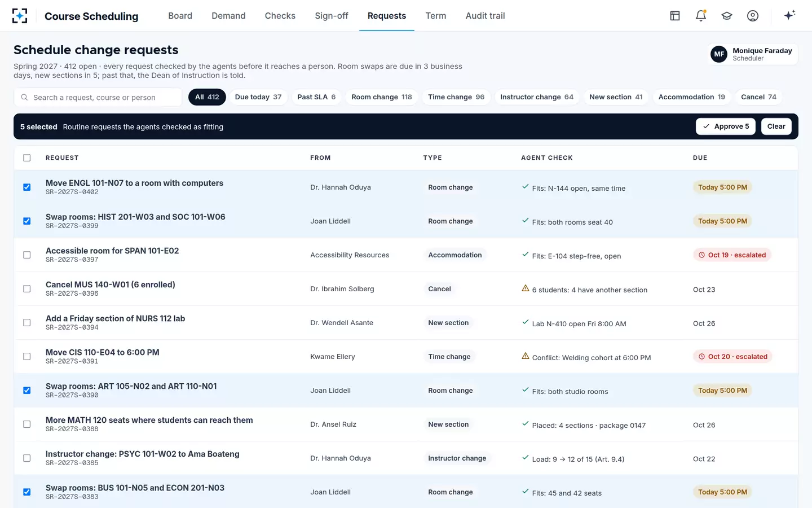The image size is (812, 508).
Task: Focus the request search field
Action: click(98, 97)
